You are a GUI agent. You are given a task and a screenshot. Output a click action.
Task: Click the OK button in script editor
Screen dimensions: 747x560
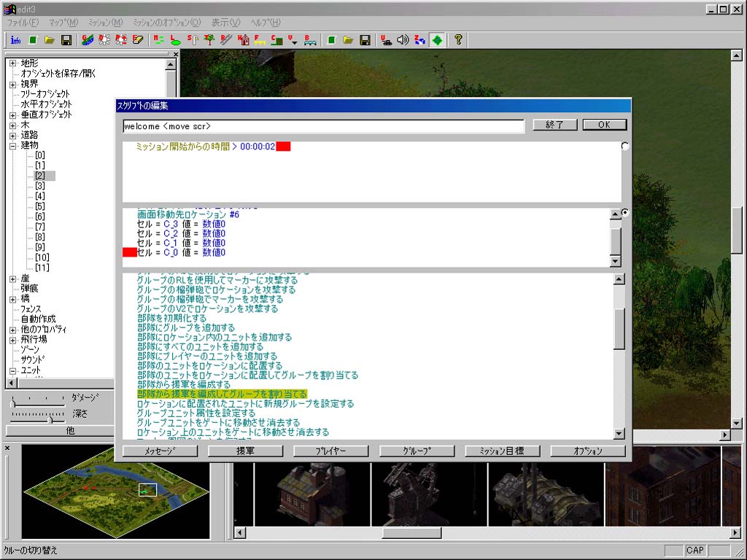click(604, 125)
